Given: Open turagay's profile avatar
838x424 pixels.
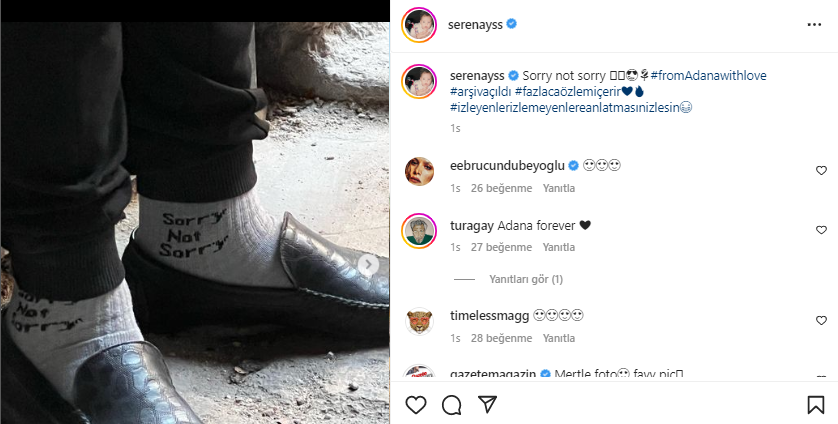Looking at the screenshot, I should coord(419,231).
